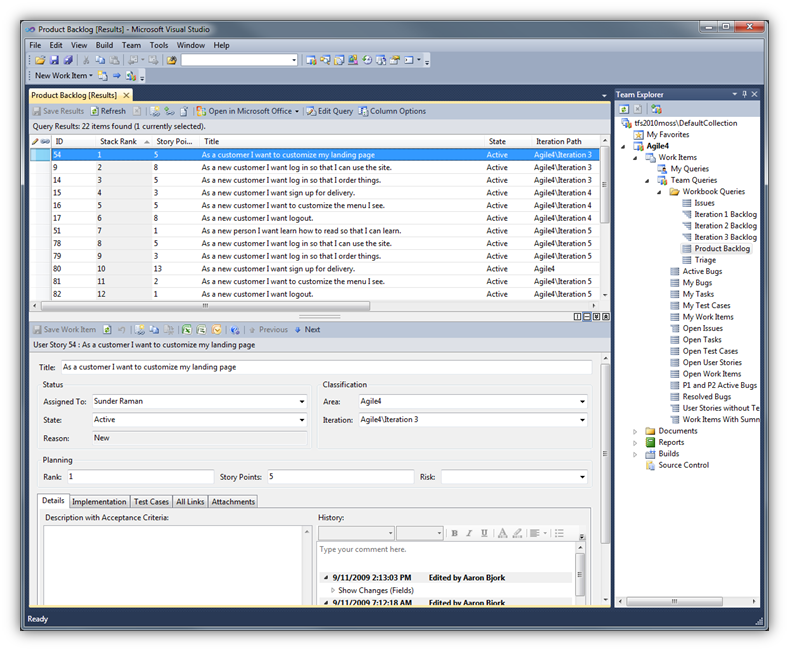Open the Assigned To dropdown
The image size is (789, 651).
point(302,401)
